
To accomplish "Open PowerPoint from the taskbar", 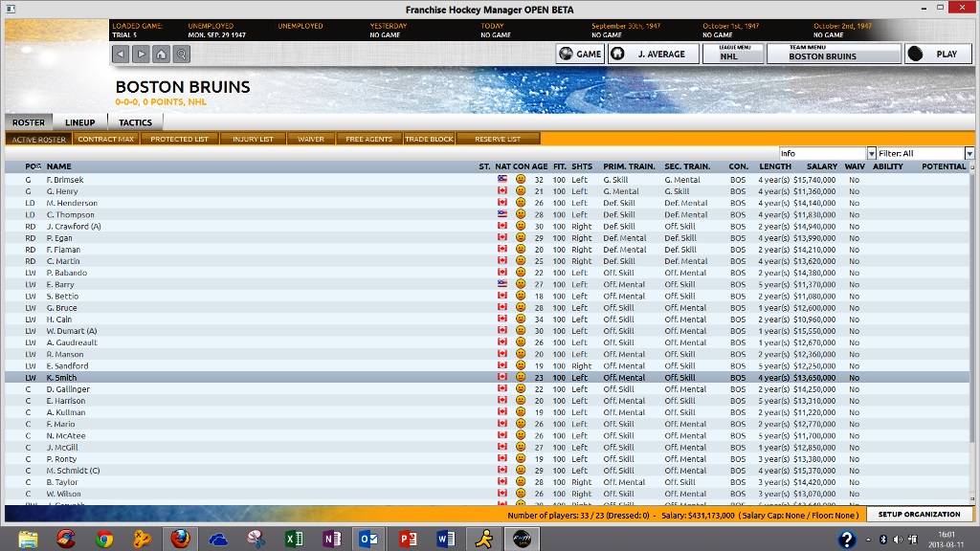I will pyautogui.click(x=408, y=539).
